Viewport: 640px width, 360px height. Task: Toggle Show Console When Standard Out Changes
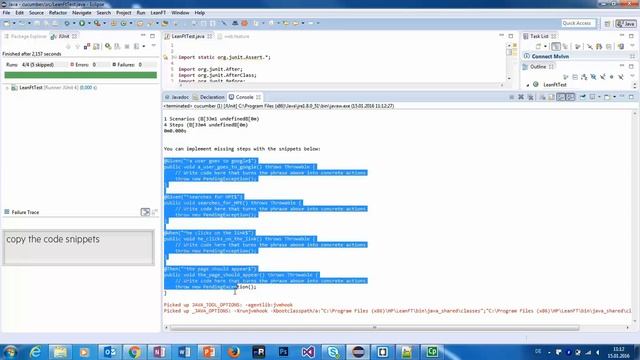pos(561,97)
